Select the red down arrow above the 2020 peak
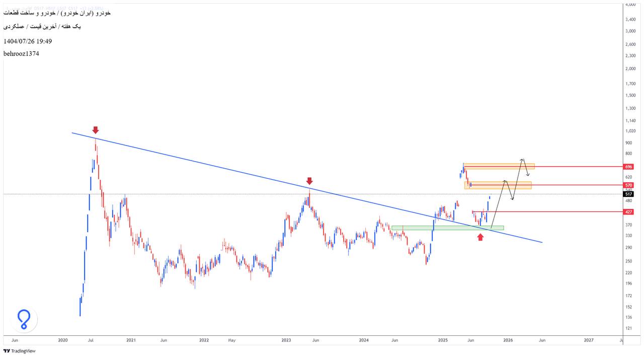Viewport: 644px width, 357px height. click(96, 130)
